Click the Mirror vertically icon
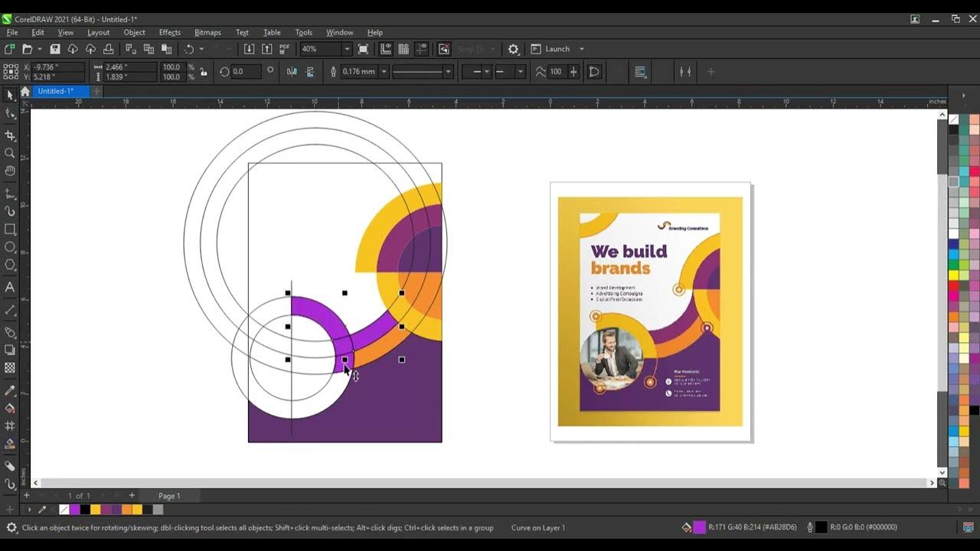The height and width of the screenshot is (551, 980). (310, 72)
